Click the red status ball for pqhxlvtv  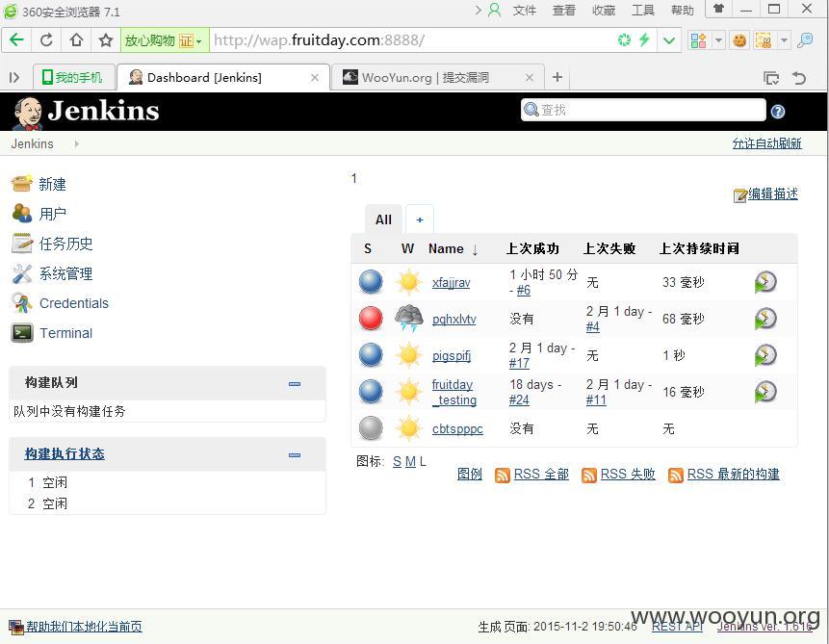click(x=371, y=319)
